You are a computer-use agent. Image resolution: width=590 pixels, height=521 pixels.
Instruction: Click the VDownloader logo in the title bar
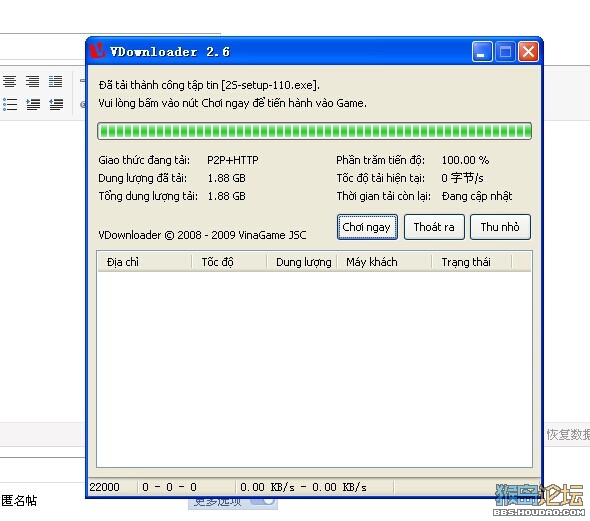(x=97, y=51)
